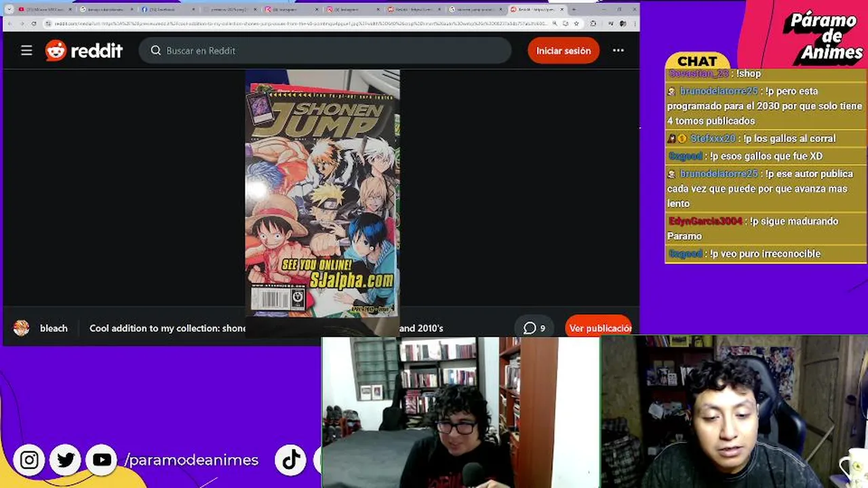Click the magnifier icon in Reddit search

point(155,50)
